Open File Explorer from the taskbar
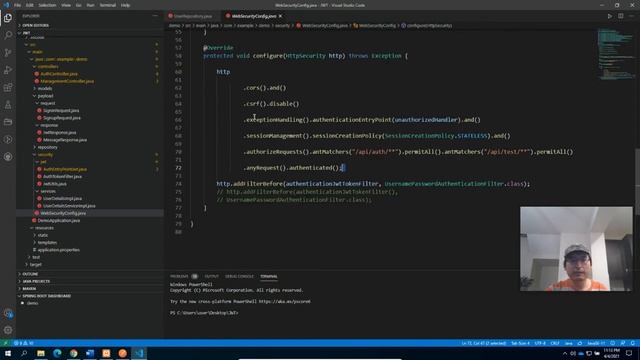Viewport: 640px width, 360px height. (41, 353)
